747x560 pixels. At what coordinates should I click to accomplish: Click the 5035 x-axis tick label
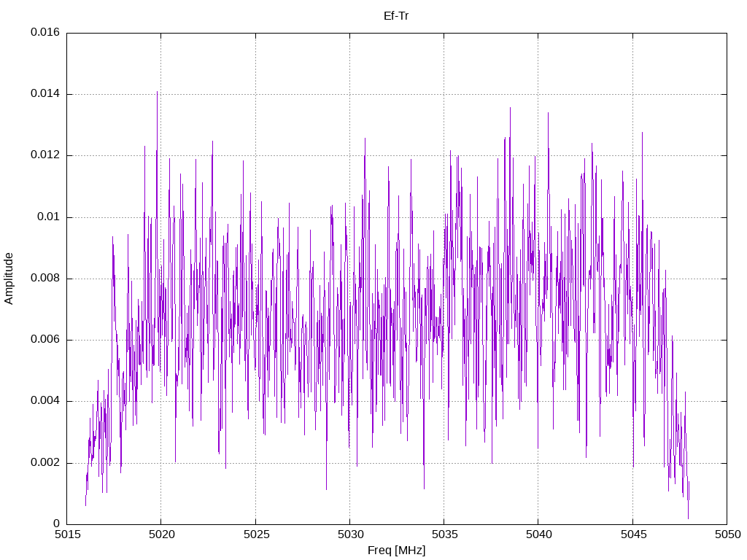(444, 534)
